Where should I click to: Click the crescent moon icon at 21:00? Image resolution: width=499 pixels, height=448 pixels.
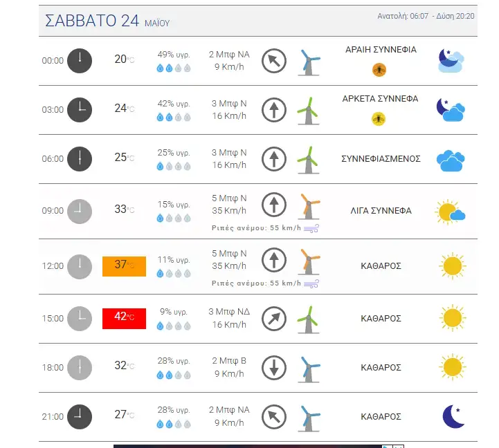coord(453,416)
